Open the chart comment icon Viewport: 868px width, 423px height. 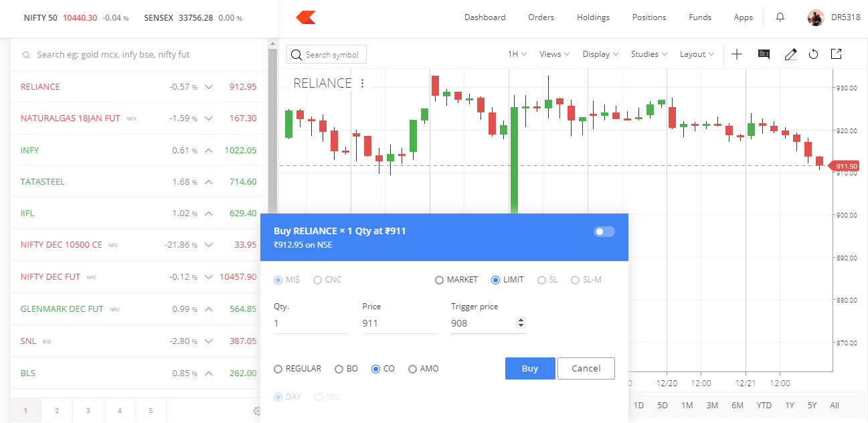[764, 54]
